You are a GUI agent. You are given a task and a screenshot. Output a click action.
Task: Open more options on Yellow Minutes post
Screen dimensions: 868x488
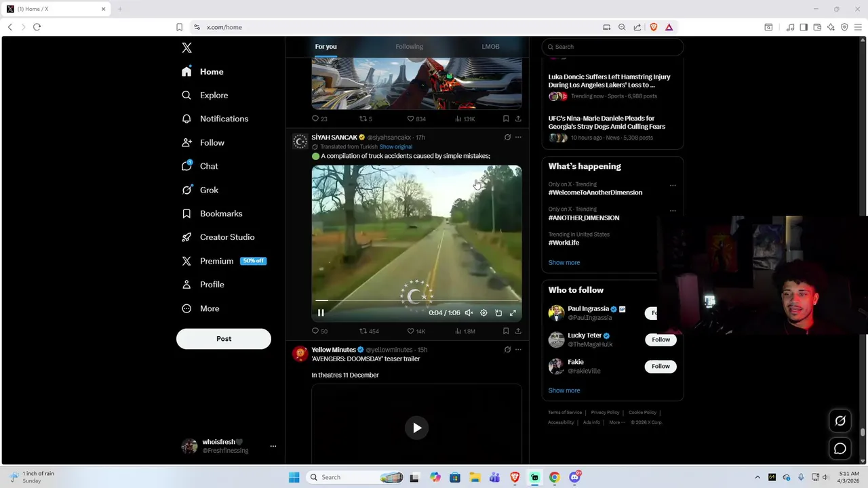pyautogui.click(x=518, y=350)
